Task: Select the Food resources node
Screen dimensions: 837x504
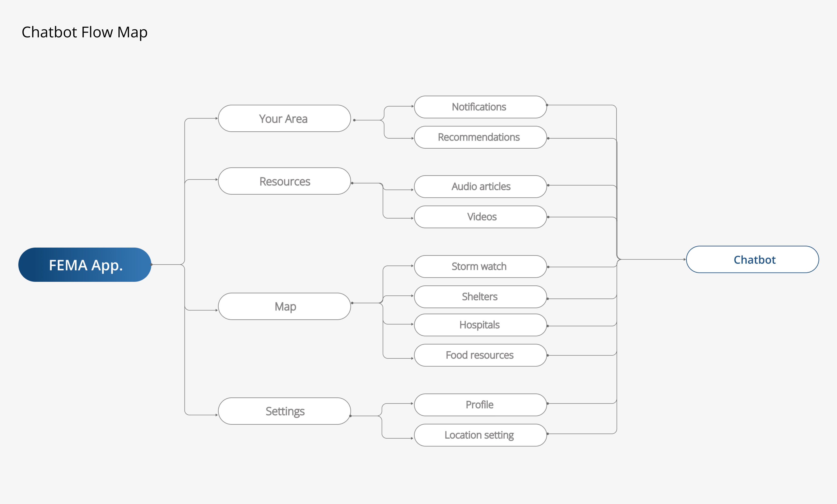Action: [480, 355]
